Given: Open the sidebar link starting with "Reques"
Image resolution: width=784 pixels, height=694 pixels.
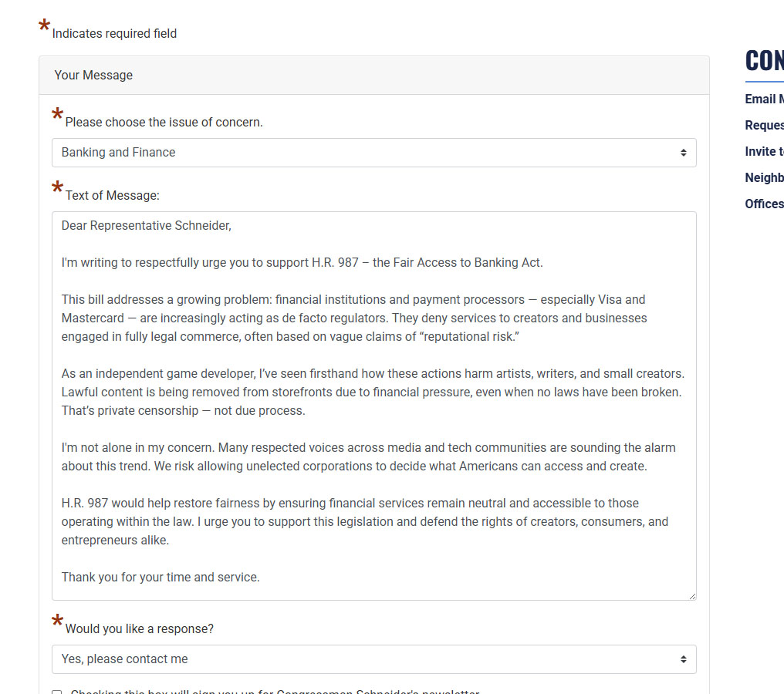Looking at the screenshot, I should click(764, 125).
